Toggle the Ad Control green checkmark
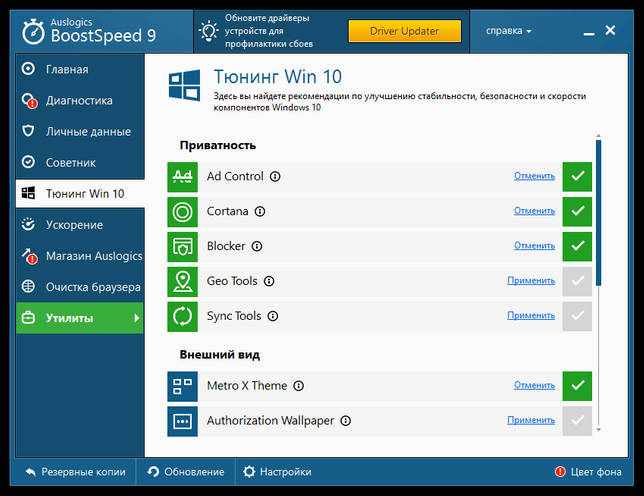 click(x=577, y=177)
